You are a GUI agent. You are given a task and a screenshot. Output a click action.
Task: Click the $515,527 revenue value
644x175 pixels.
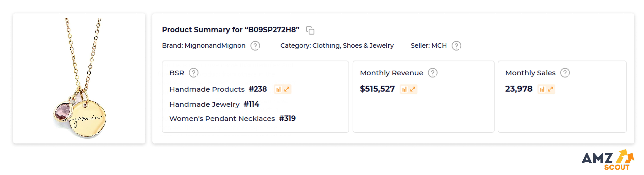[377, 89]
